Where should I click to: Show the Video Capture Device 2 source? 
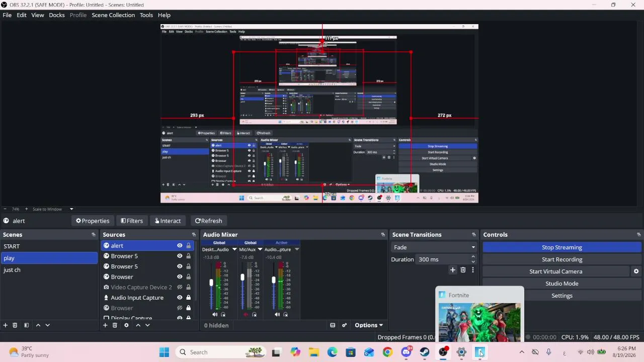coord(180,287)
